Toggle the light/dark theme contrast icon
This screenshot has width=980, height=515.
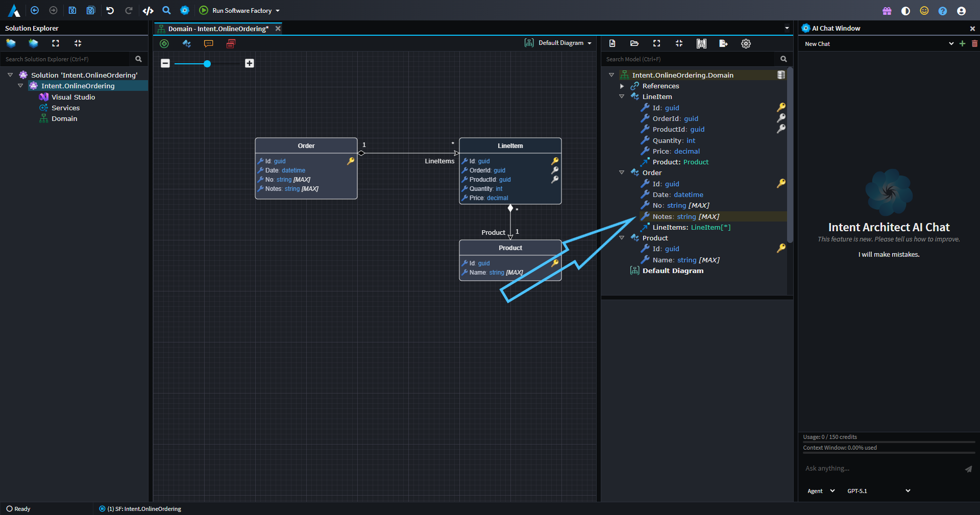pyautogui.click(x=906, y=11)
